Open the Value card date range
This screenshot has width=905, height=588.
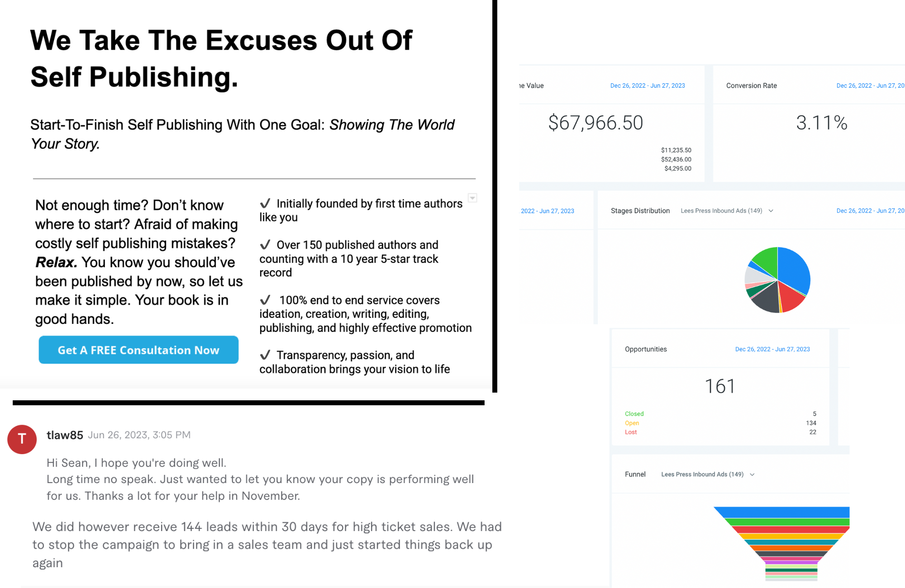pos(648,85)
